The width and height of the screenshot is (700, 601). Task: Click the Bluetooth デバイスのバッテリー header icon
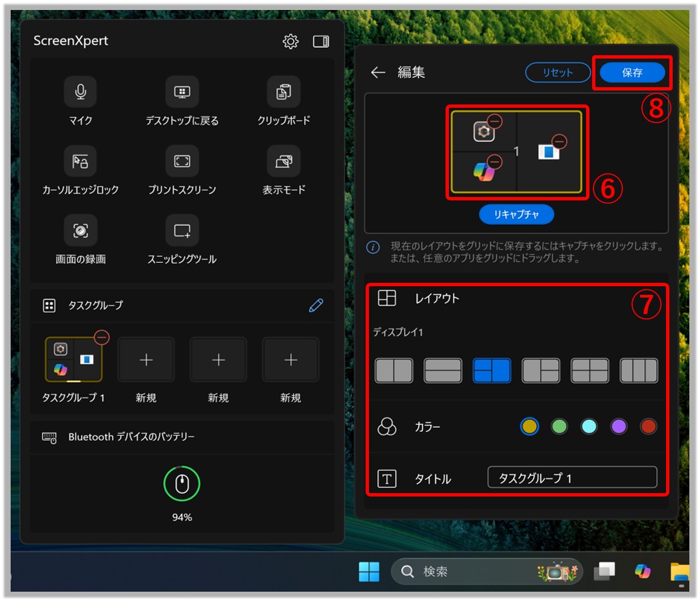(x=49, y=437)
